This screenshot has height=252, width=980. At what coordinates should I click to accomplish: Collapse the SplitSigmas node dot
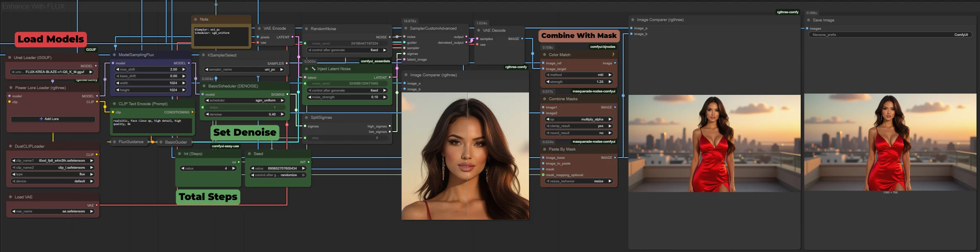tap(306, 118)
